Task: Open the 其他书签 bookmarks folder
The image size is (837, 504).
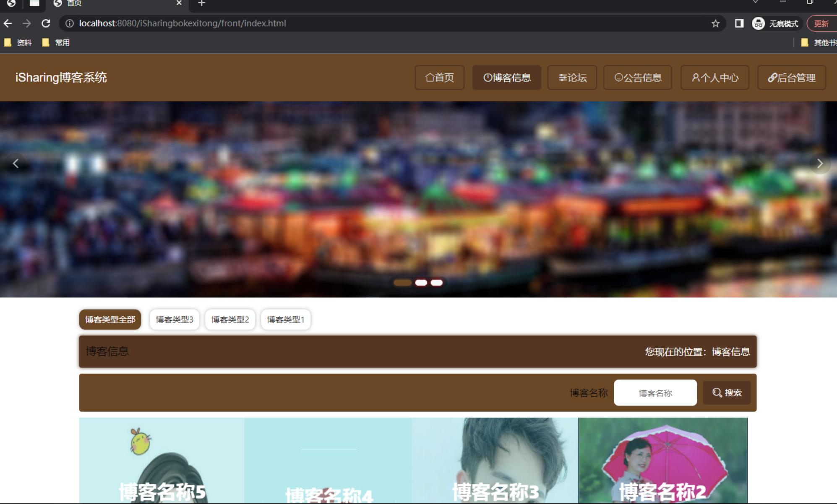Action: point(819,42)
